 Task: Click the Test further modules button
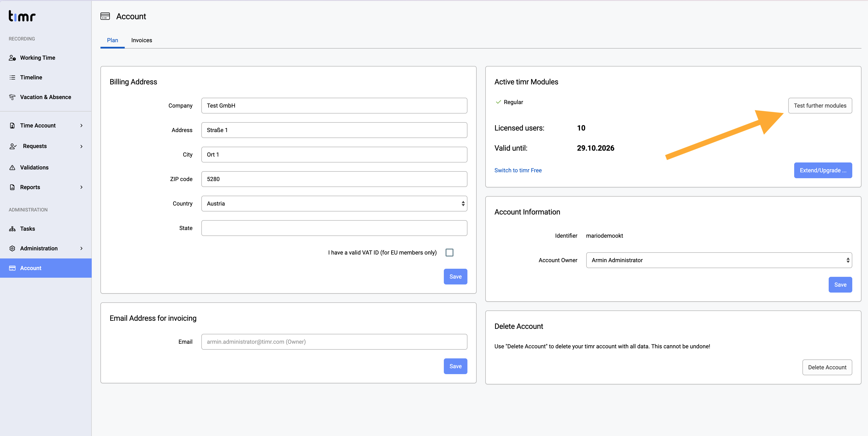pos(820,106)
